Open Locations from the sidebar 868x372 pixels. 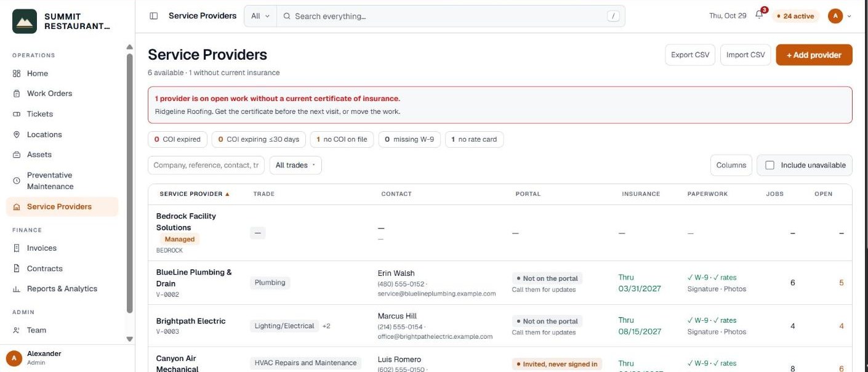[x=44, y=134]
